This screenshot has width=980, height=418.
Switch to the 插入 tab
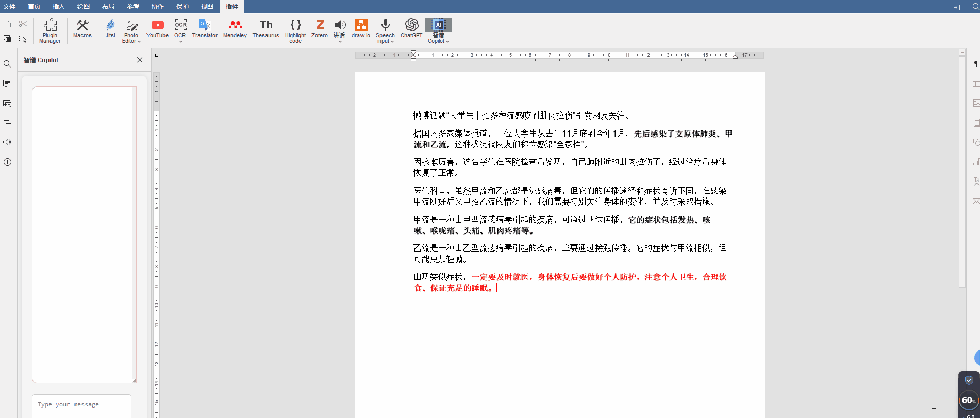tap(59, 7)
